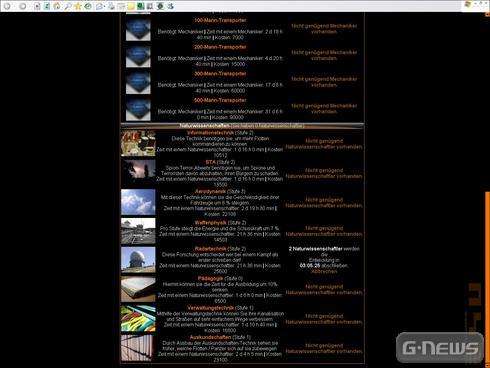Click the Aerodynamik clouds picture

138,202
